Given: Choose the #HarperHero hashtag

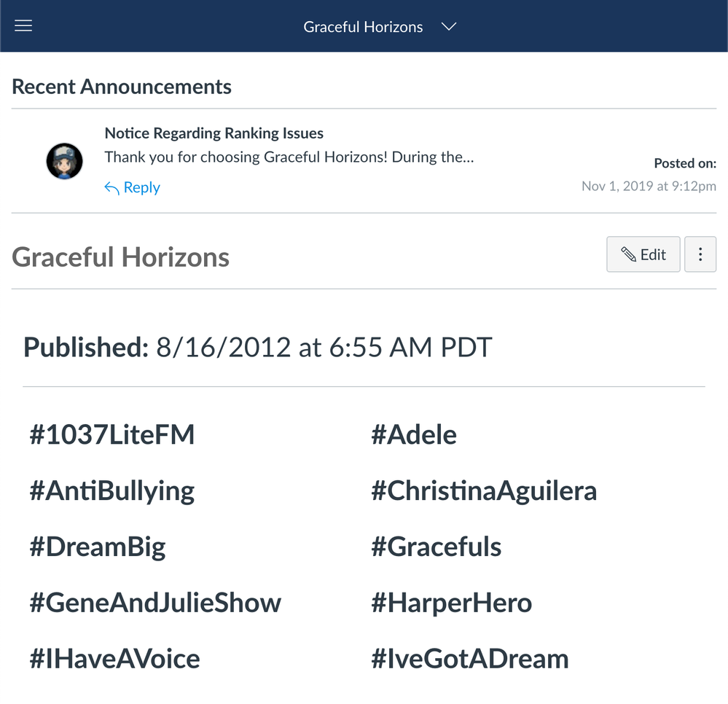Looking at the screenshot, I should pyautogui.click(x=451, y=603).
